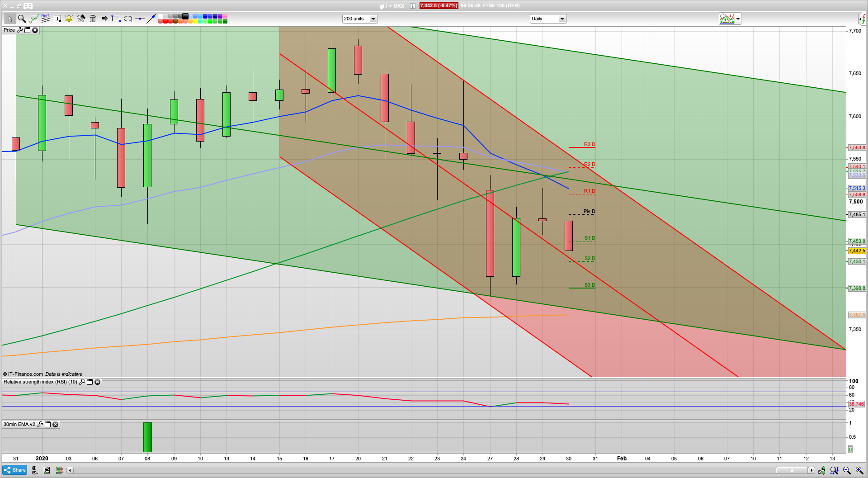Select the rectangle drawing tool

[116, 19]
